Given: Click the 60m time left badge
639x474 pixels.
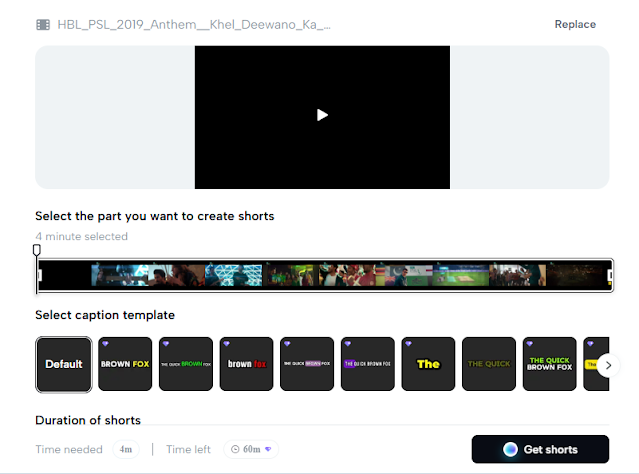Looking at the screenshot, I should (x=251, y=449).
